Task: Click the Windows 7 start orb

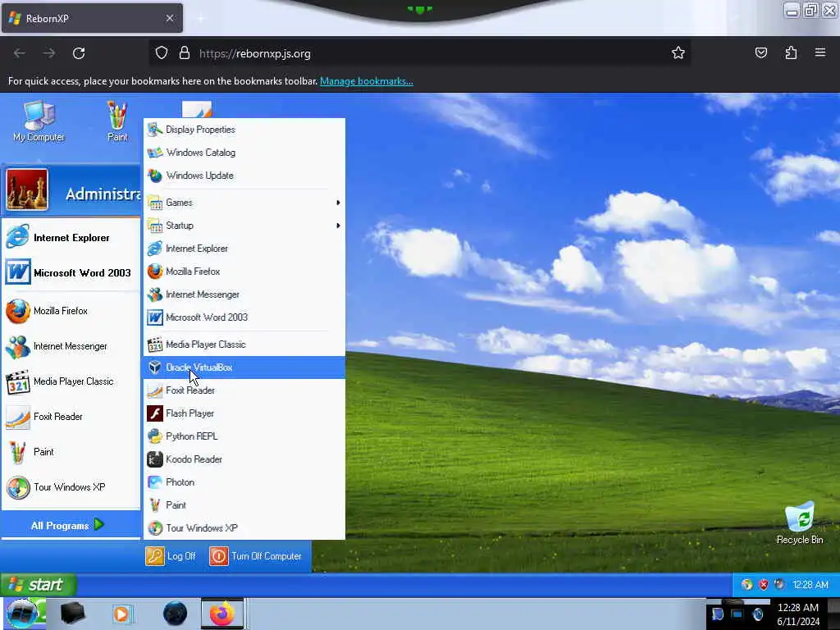Action: 22,614
